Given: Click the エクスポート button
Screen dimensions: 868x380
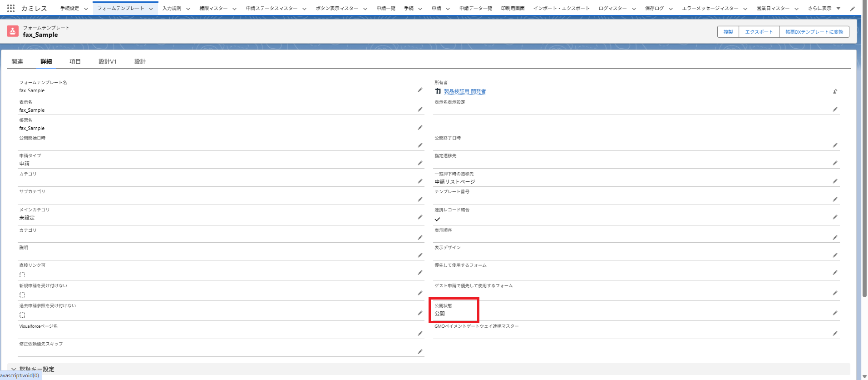Looking at the screenshot, I should [759, 32].
